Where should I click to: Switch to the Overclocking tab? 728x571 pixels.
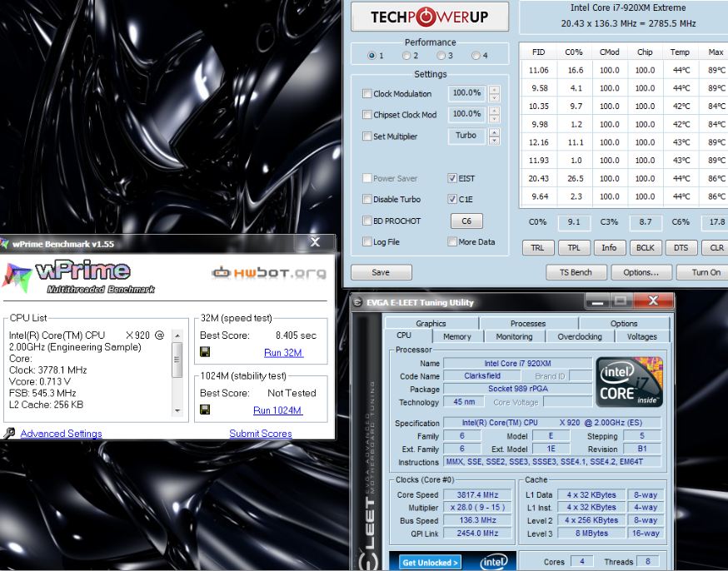580,336
